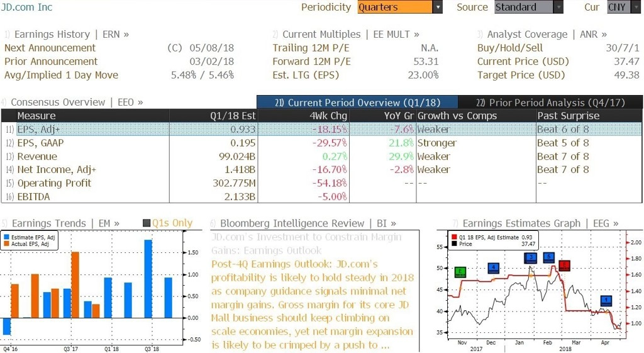
Task: Open the Source Standard dropdown
Action: 528,7
